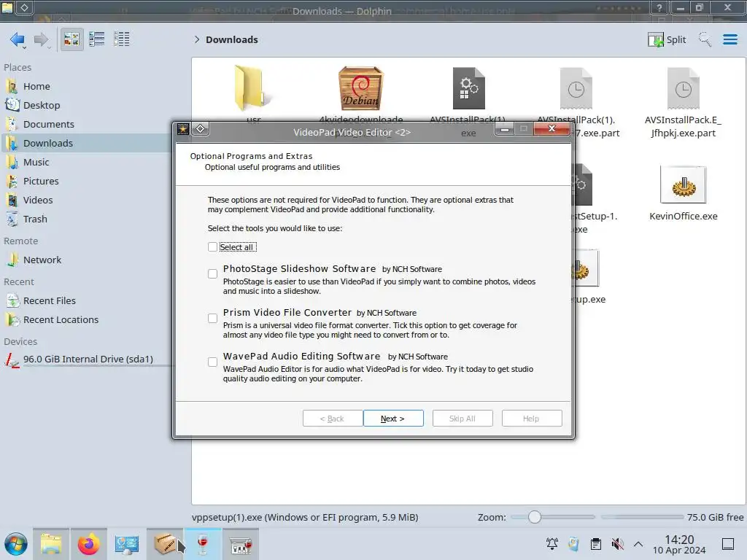Open the package box taskbar icon
This screenshot has height=560, width=747.
[x=164, y=544]
